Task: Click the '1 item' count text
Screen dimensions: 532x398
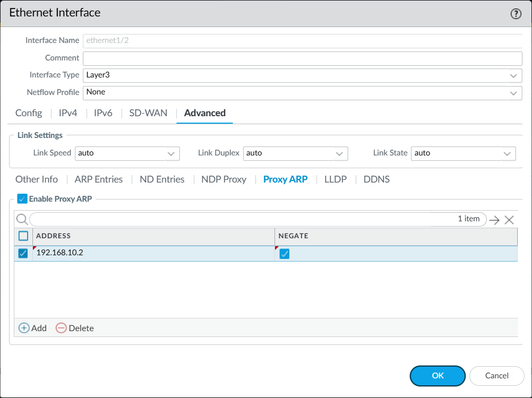Action: 469,219
